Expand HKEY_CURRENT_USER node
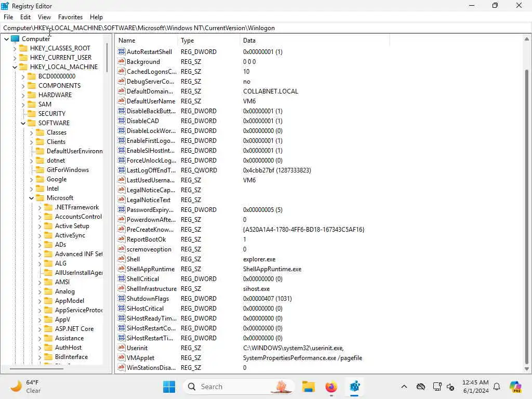The width and height of the screenshot is (532, 399). (15, 58)
